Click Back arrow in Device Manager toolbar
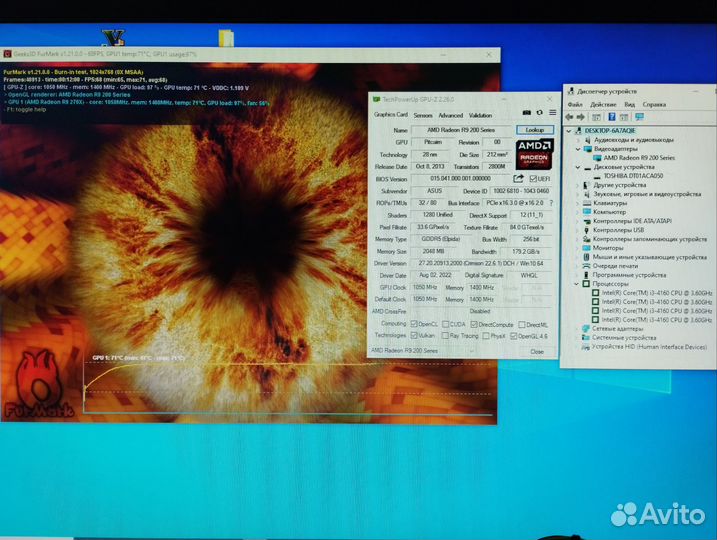 point(570,117)
